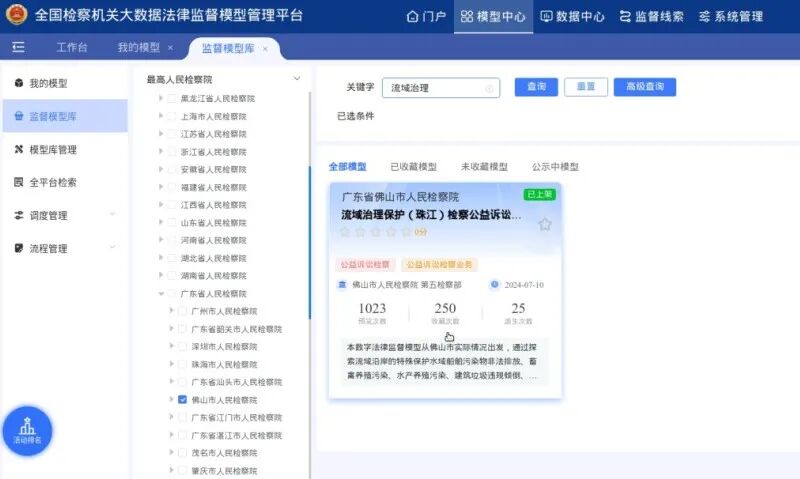800x479 pixels.
Task: Check the 湖北省人民检察院 checkbox
Action: (x=172, y=258)
